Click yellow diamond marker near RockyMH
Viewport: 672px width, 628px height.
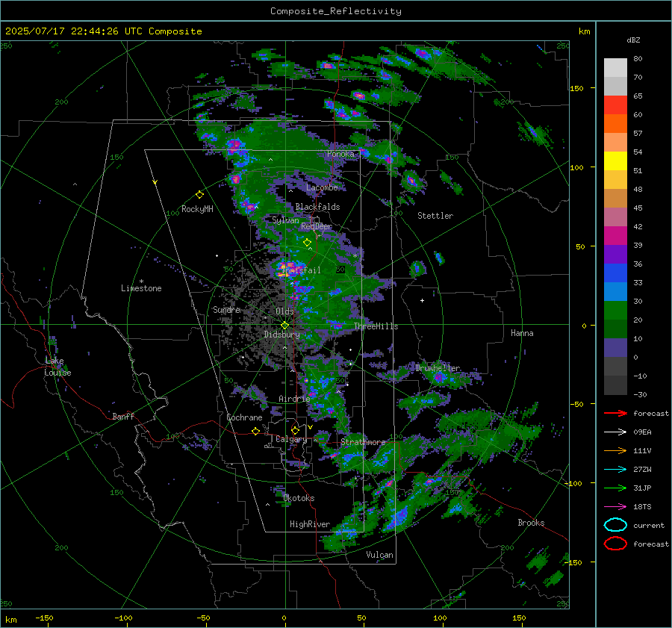click(x=199, y=195)
